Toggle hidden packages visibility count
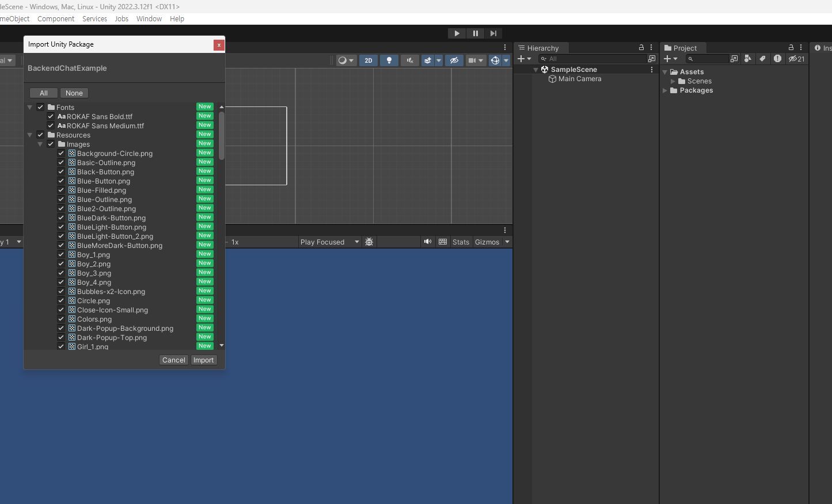Image resolution: width=832 pixels, height=504 pixels. tap(797, 59)
